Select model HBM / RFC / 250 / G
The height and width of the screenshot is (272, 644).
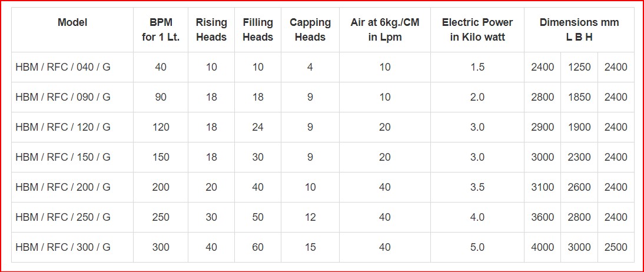point(63,217)
